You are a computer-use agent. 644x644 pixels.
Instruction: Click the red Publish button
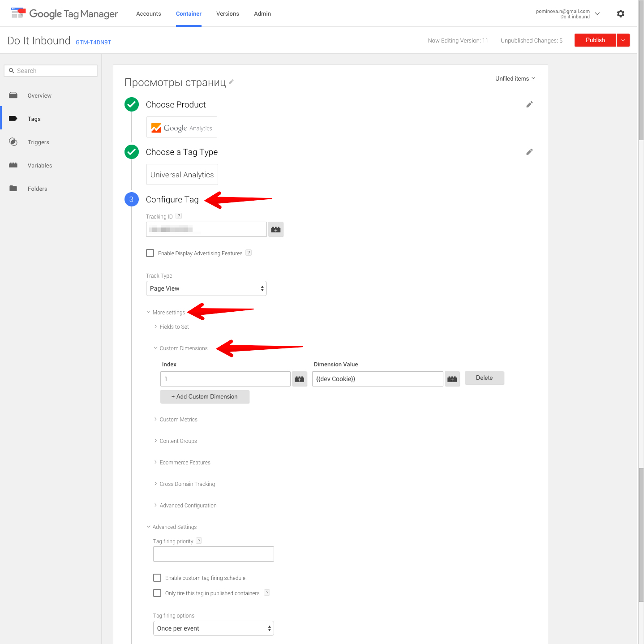click(x=595, y=40)
